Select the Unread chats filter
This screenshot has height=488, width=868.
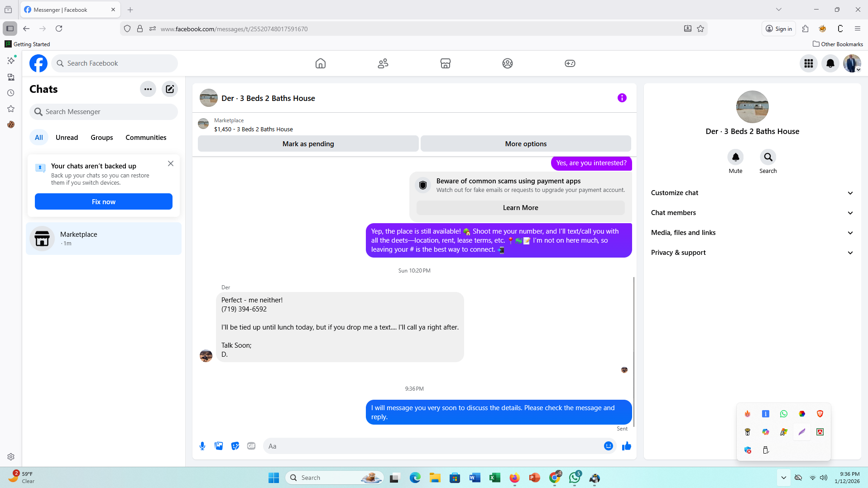[x=67, y=138]
